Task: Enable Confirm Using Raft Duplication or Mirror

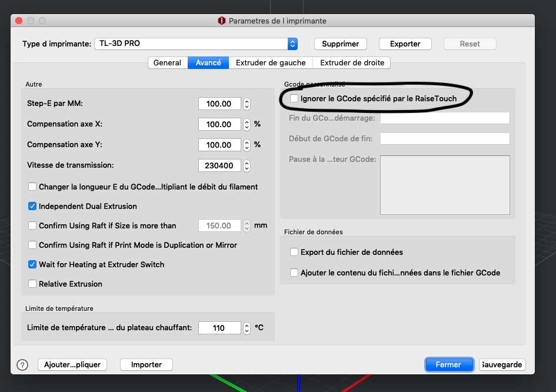Action: (x=32, y=245)
